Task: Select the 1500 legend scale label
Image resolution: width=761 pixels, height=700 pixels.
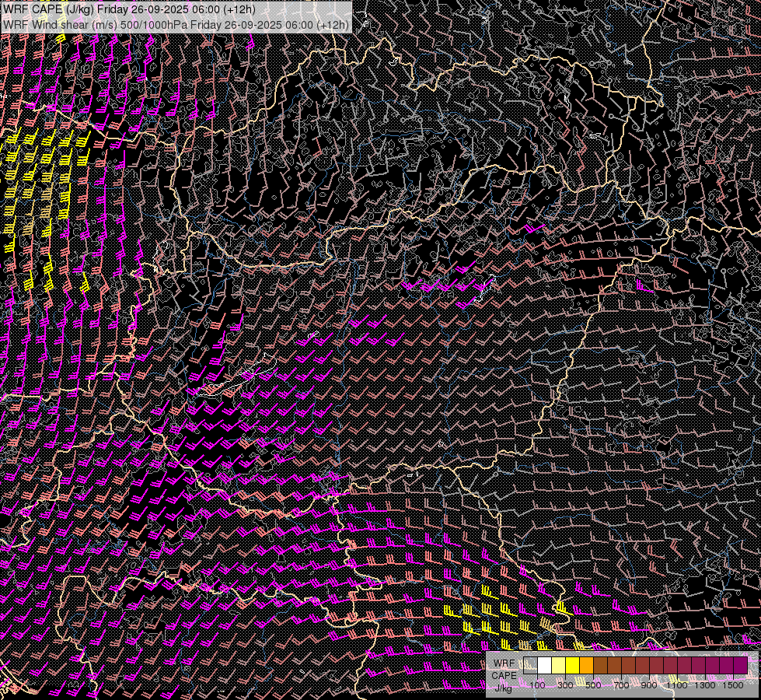Action: 733,685
